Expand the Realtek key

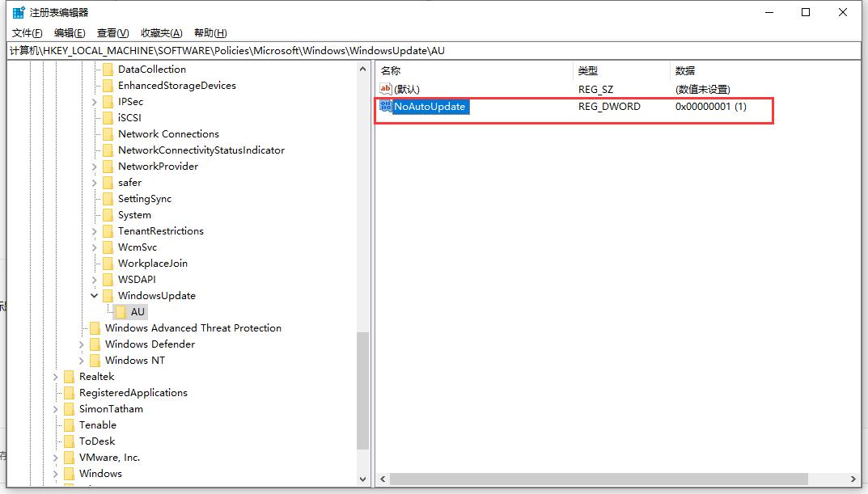55,377
